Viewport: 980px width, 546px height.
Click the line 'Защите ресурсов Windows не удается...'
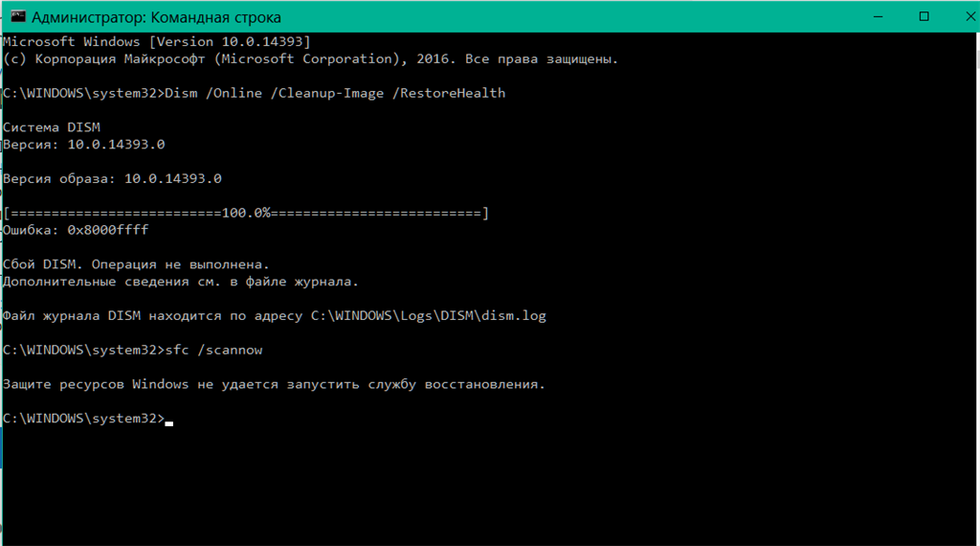point(274,385)
